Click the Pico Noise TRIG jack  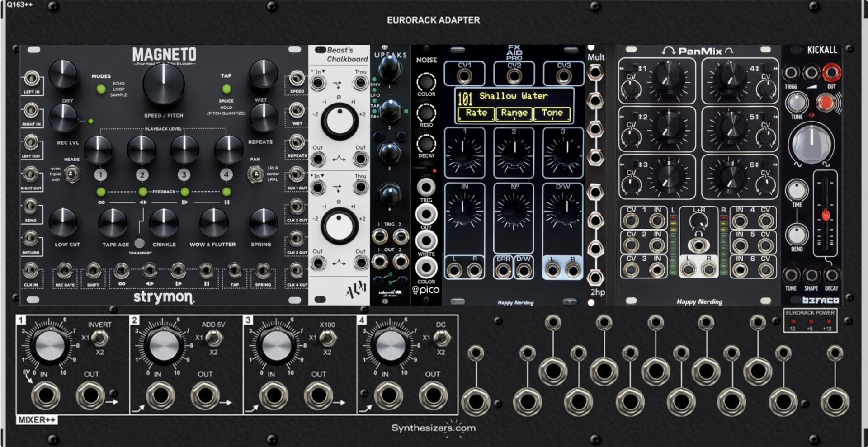tap(426, 187)
